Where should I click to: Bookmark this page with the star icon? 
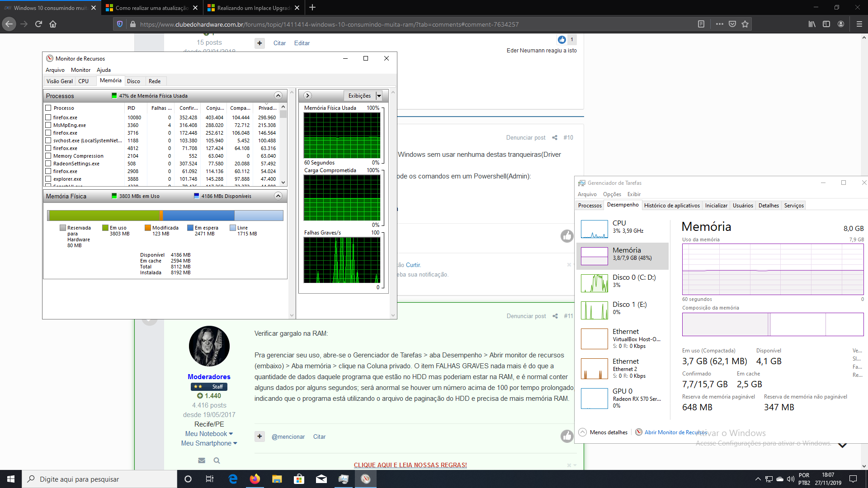click(745, 24)
